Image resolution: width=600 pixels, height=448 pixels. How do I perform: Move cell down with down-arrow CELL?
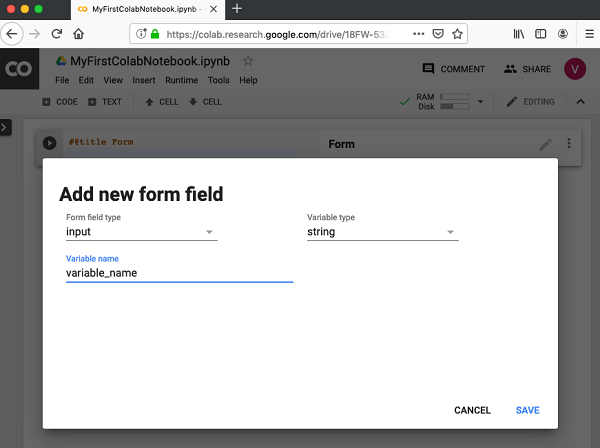click(x=205, y=102)
